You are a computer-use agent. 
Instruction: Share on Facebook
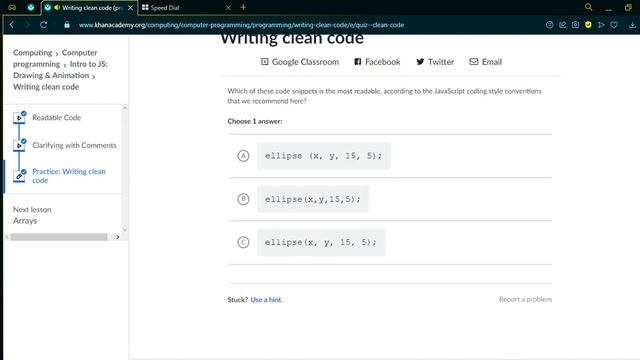point(377,62)
